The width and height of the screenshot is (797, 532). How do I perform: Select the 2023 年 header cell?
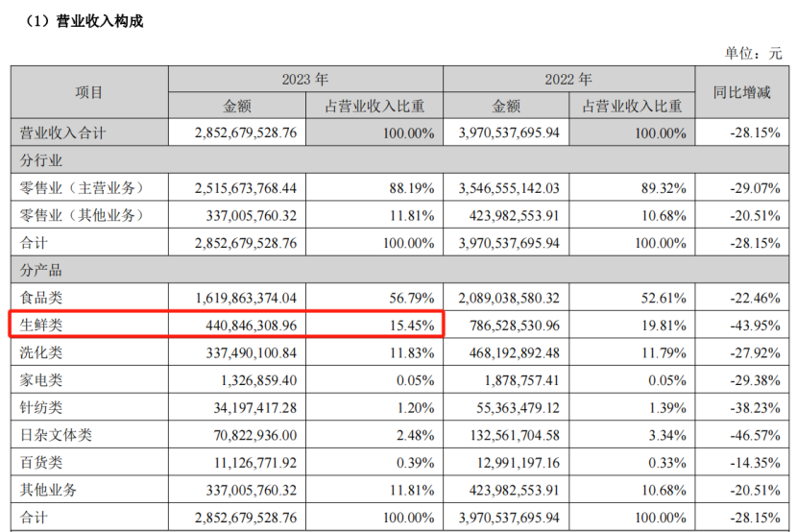[305, 79]
